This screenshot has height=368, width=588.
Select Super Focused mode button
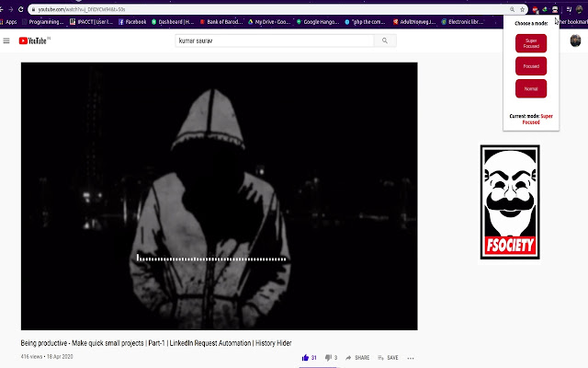click(531, 43)
